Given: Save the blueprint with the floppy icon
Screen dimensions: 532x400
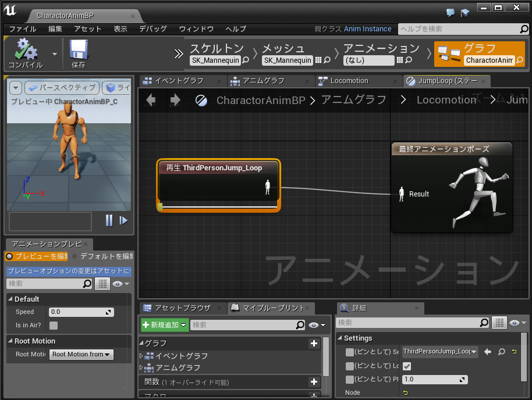Looking at the screenshot, I should tap(79, 53).
